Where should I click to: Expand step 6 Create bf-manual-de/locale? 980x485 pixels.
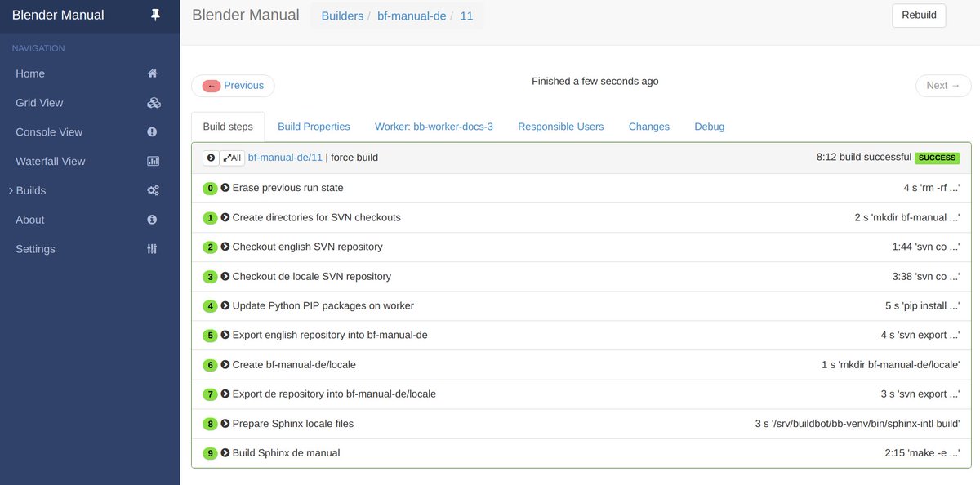point(225,364)
